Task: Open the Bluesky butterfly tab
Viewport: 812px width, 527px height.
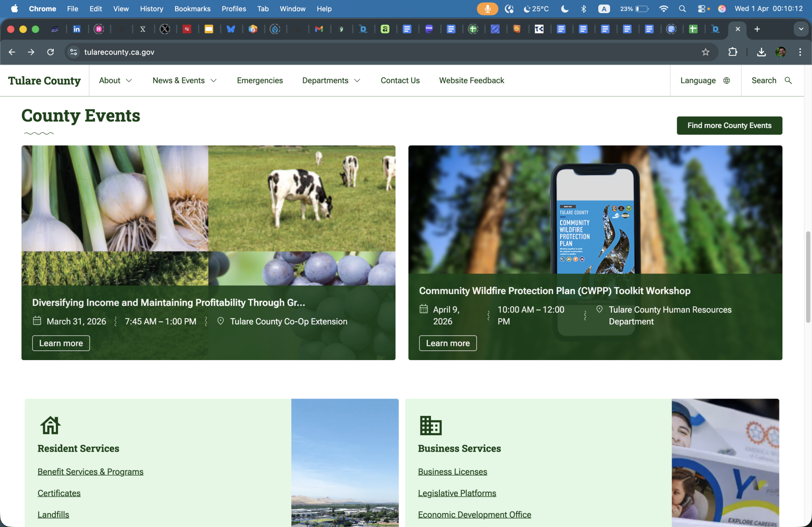Action: [x=231, y=29]
